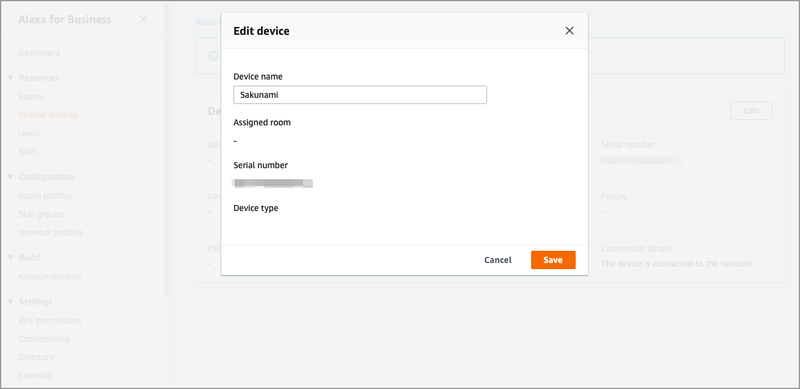Click the Alexa for Business title
This screenshot has height=389, width=800.
pos(65,19)
